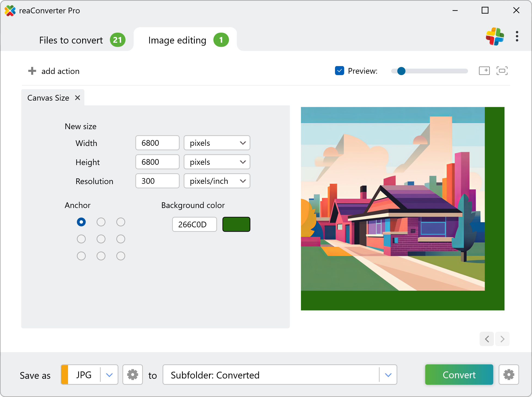Uncheck the Preview checkbox

(339, 71)
